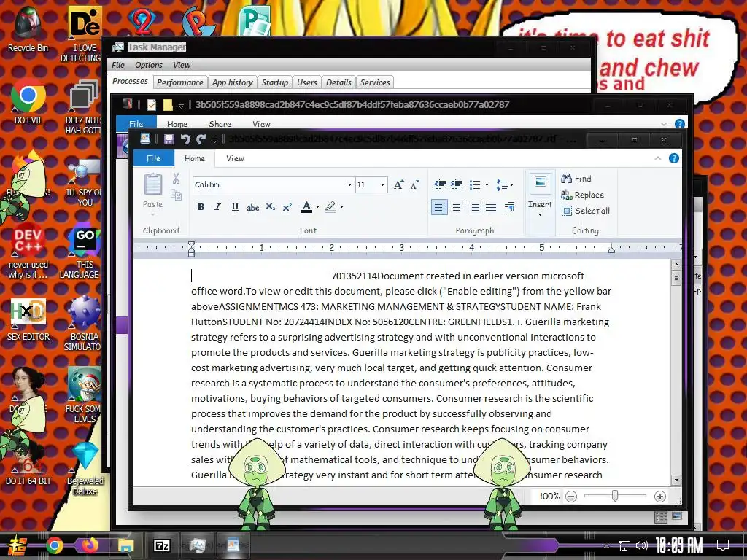The image size is (747, 560).
Task: Click the Copy icon in Clipboard group
Action: point(177,194)
